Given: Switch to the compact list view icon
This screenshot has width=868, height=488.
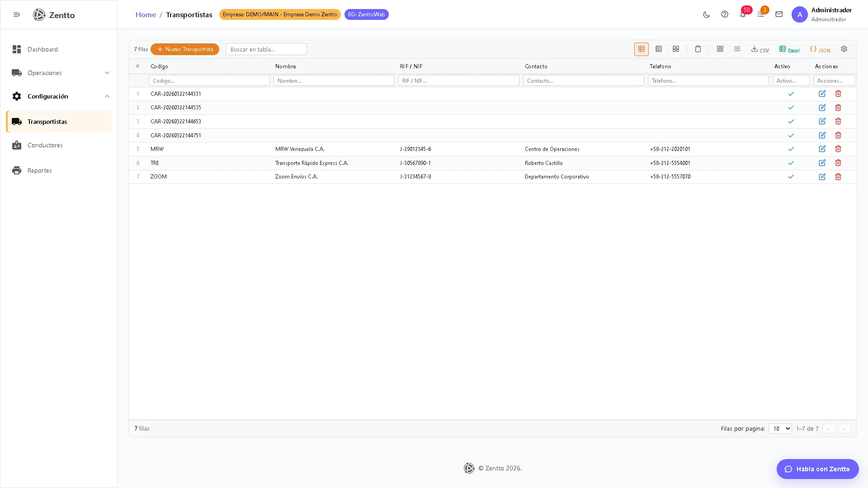Looking at the screenshot, I should coord(659,49).
